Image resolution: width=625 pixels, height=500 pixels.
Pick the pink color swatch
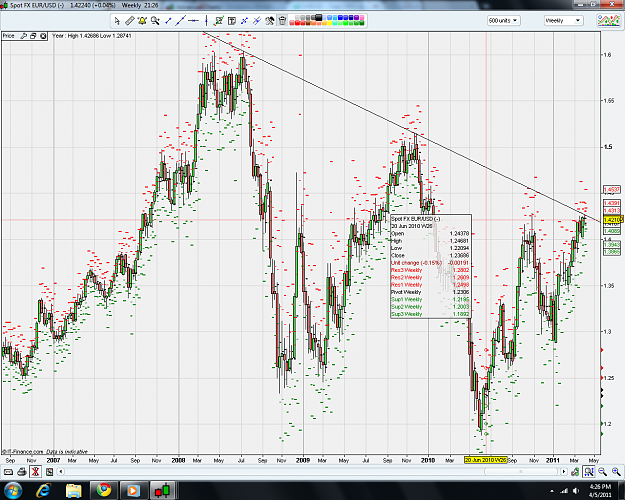(x=362, y=18)
